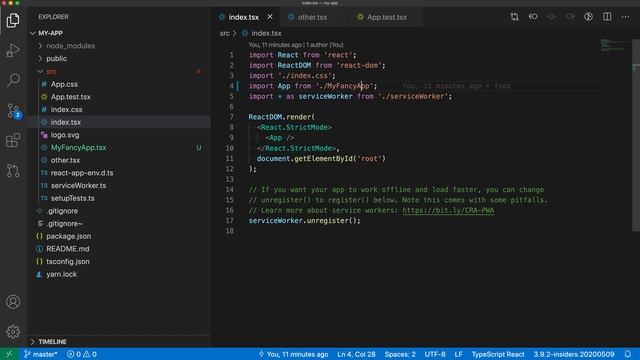Open the Manage gear icon
Image resolution: width=640 pixels, height=360 pixels.
coord(13,331)
